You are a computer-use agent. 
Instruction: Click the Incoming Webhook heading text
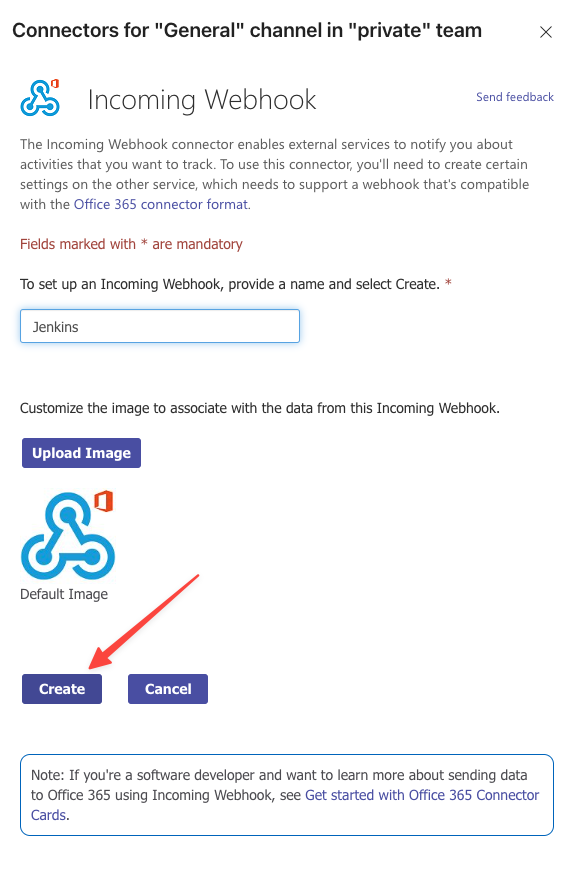202,100
